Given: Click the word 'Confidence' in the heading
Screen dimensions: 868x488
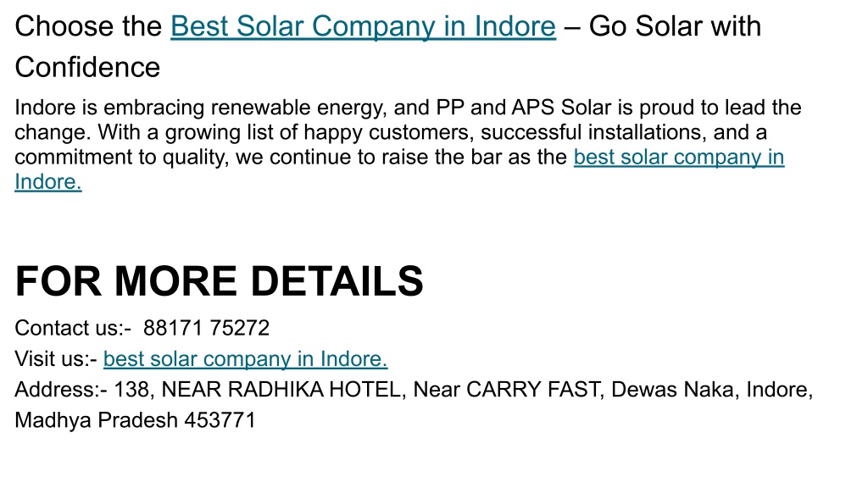Looking at the screenshot, I should [x=87, y=68].
